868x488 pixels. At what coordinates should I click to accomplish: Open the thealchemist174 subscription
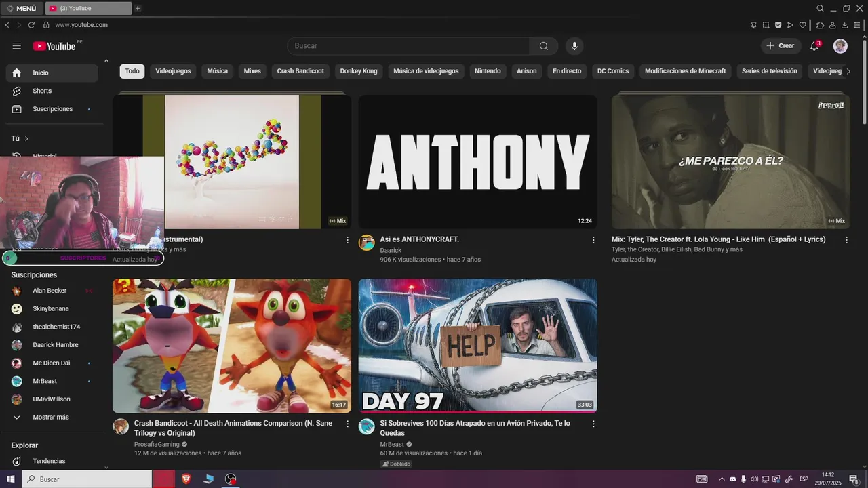52,327
